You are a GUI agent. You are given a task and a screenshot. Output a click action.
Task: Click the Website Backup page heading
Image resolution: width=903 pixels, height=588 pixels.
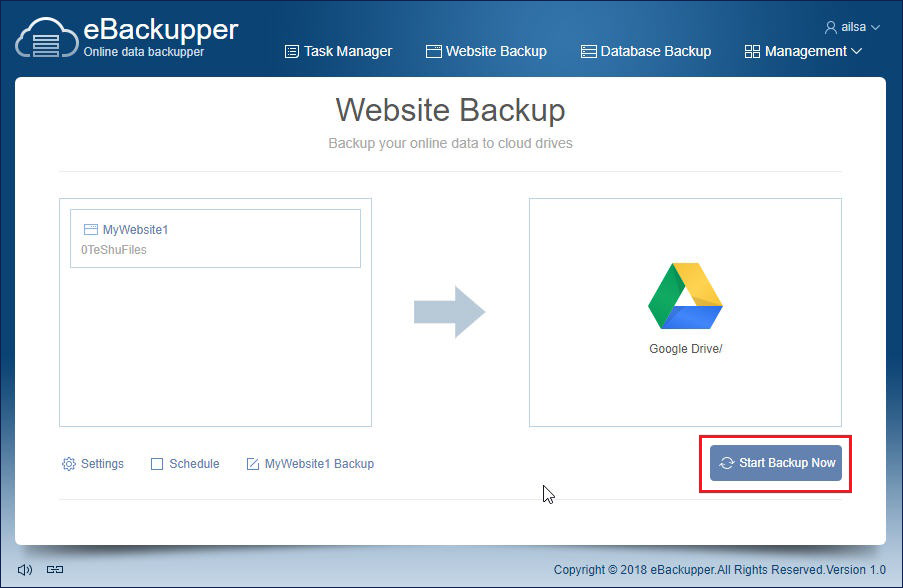(450, 109)
